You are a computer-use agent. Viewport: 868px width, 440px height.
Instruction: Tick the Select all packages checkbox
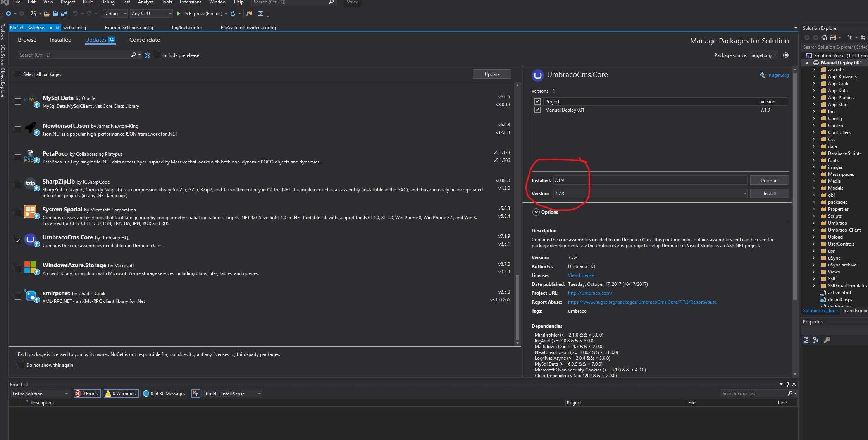click(18, 74)
